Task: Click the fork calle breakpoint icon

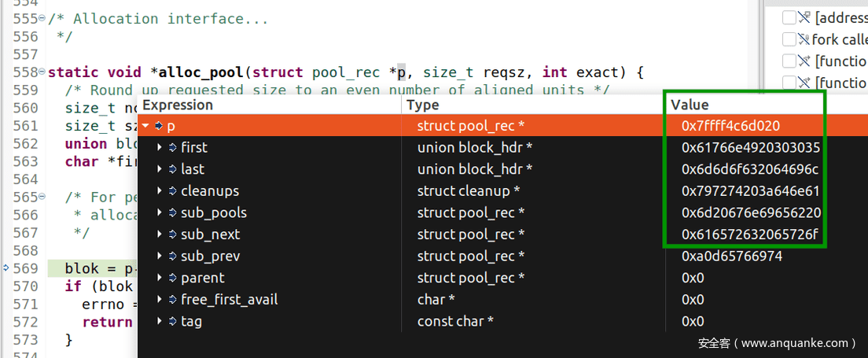Action: [x=804, y=39]
